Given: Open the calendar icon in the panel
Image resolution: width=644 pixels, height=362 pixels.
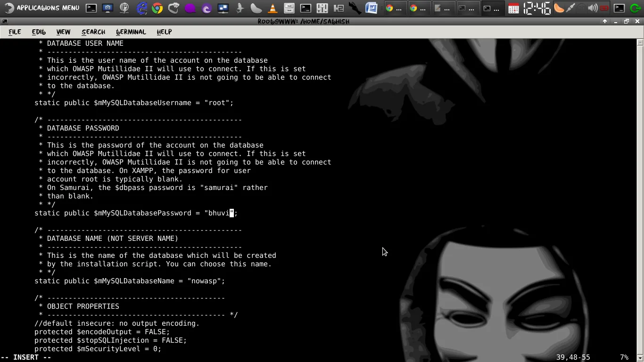Looking at the screenshot, I should (x=514, y=8).
